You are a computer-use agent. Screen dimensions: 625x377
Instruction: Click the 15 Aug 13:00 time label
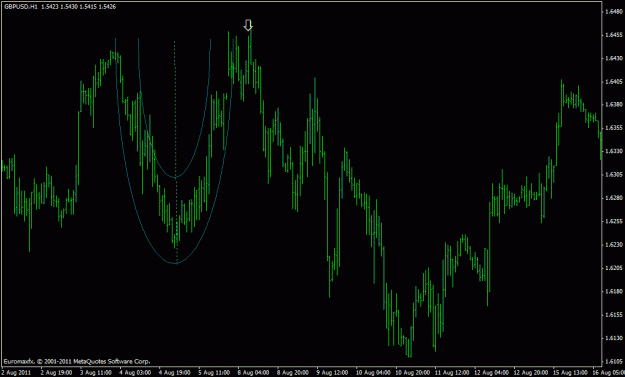pos(570,373)
